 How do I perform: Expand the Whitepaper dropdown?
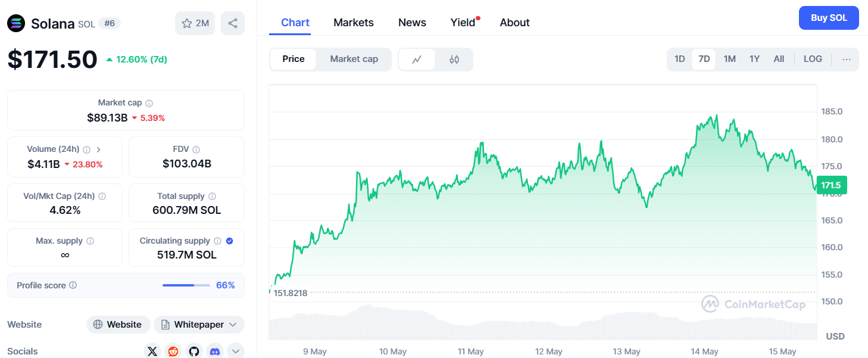199,325
